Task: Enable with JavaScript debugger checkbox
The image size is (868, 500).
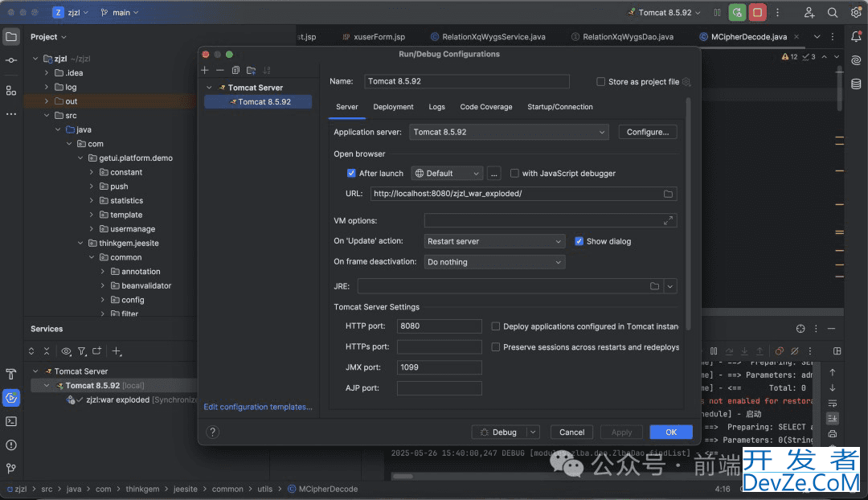Action: [514, 174]
